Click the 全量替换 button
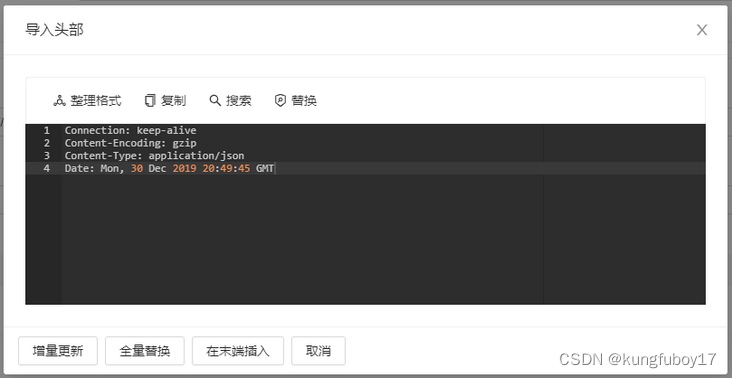This screenshot has width=732, height=378. point(145,351)
